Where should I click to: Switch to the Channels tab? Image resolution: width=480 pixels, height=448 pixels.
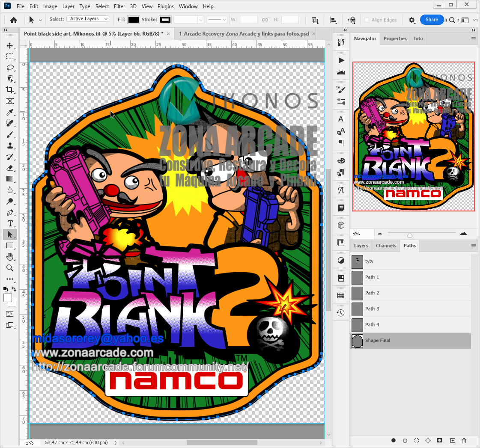coord(385,246)
